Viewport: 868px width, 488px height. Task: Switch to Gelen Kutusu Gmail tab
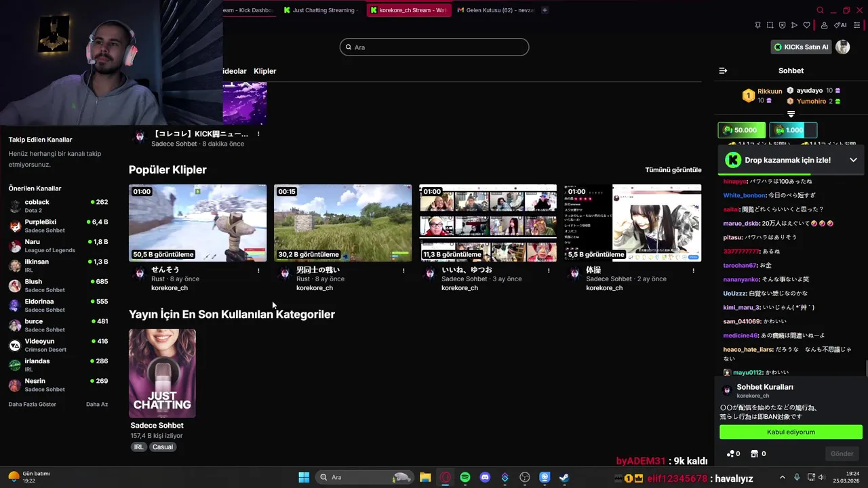click(496, 10)
